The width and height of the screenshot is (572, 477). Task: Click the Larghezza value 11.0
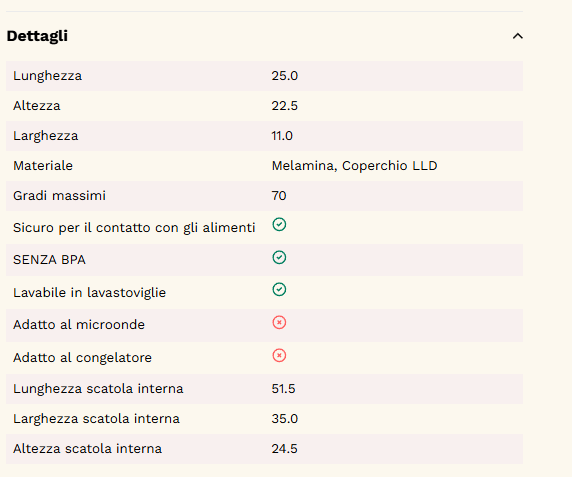(282, 136)
